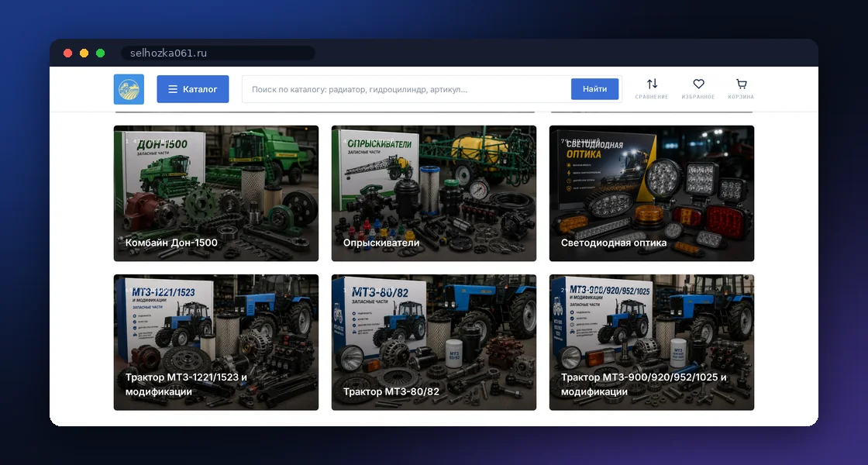The image size is (868, 465).
Task: Click the yellow minimize window dot
Action: coord(84,53)
